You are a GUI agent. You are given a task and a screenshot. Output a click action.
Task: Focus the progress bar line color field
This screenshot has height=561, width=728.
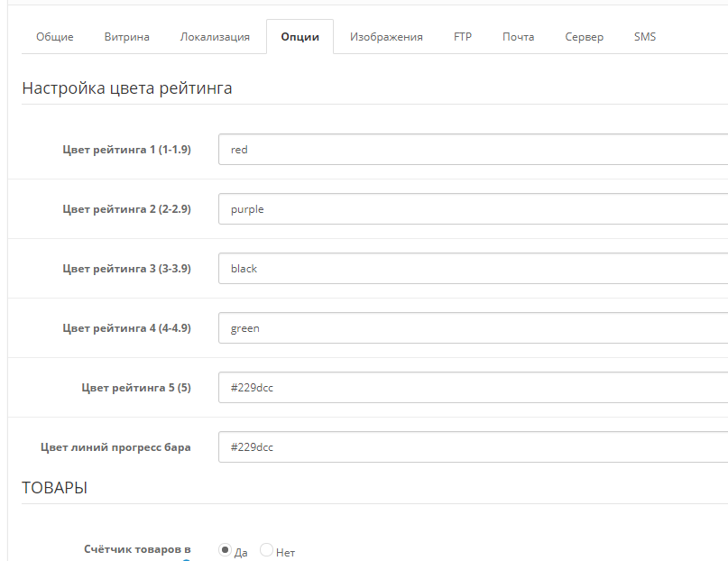pos(473,446)
